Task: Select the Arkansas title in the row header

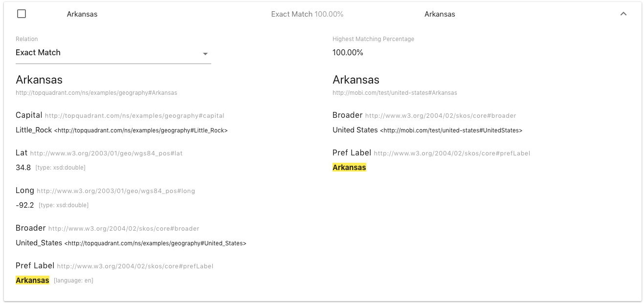Action: point(82,14)
